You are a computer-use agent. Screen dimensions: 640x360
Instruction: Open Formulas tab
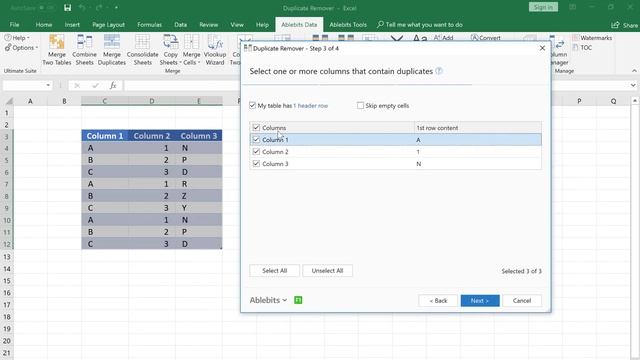pos(149,25)
